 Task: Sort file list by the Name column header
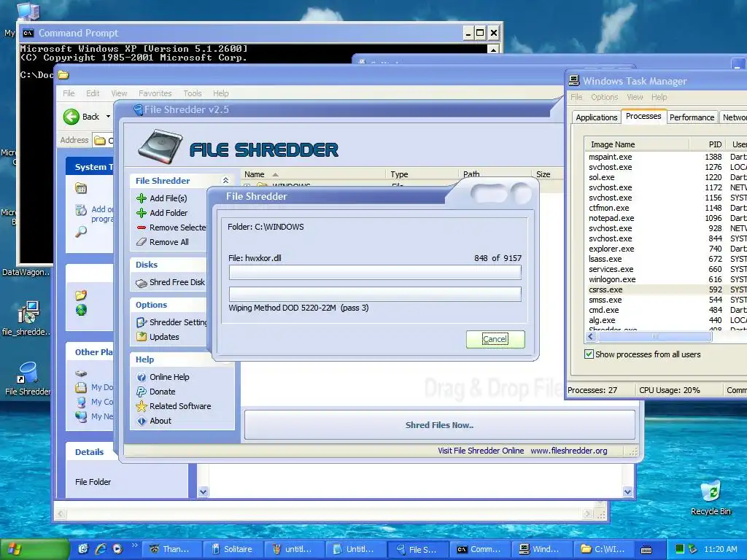click(x=312, y=174)
